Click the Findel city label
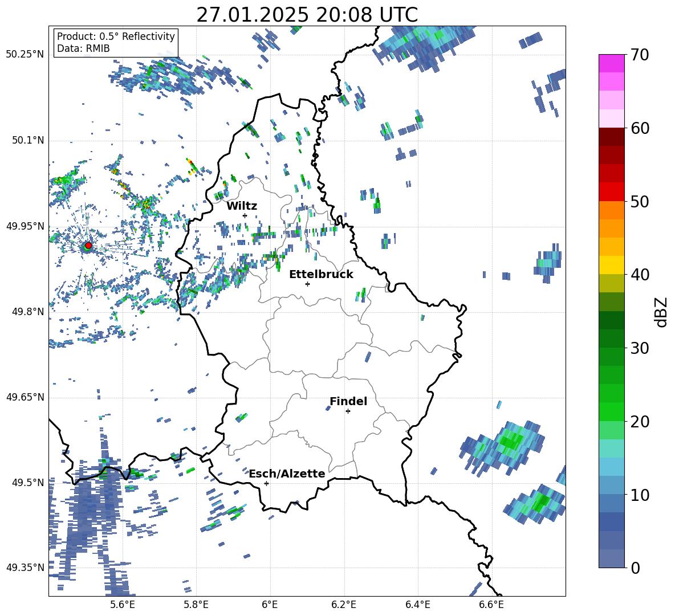This screenshot has height=616, width=675. [348, 401]
